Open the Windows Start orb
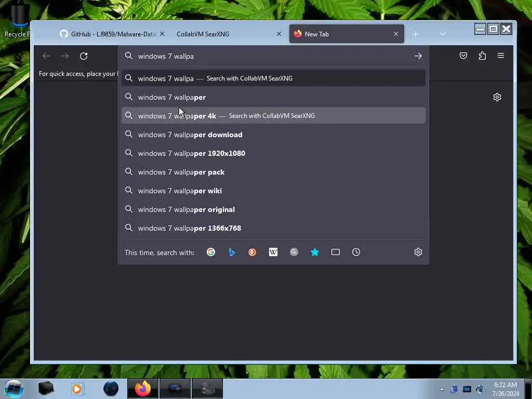Screen dimensions: 532x399 click(14, 389)
